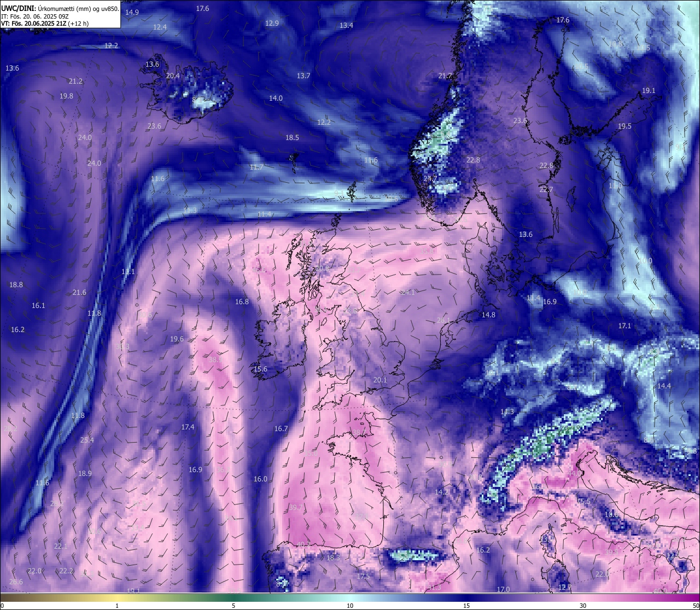Click the 24.1 value in the North Sea

[x=407, y=293]
